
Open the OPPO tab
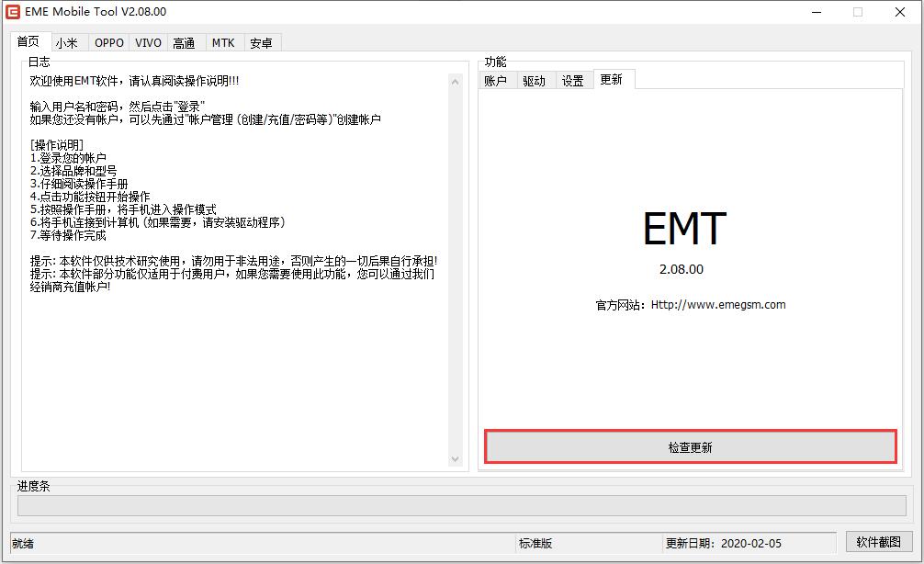(x=109, y=42)
